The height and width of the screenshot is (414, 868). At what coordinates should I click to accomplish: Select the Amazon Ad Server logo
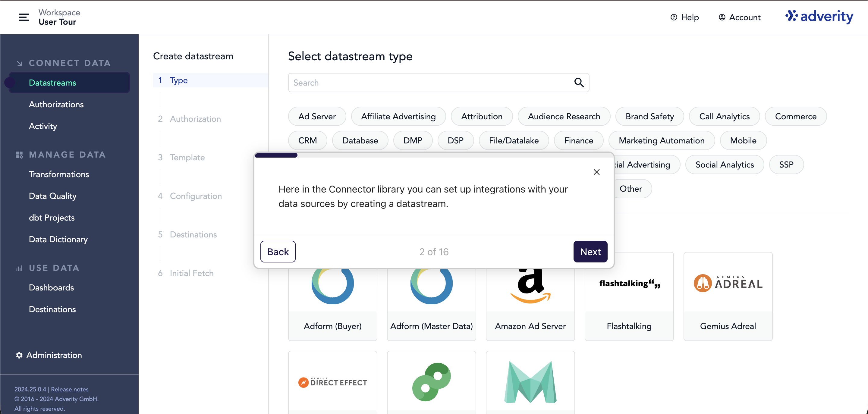(530, 286)
